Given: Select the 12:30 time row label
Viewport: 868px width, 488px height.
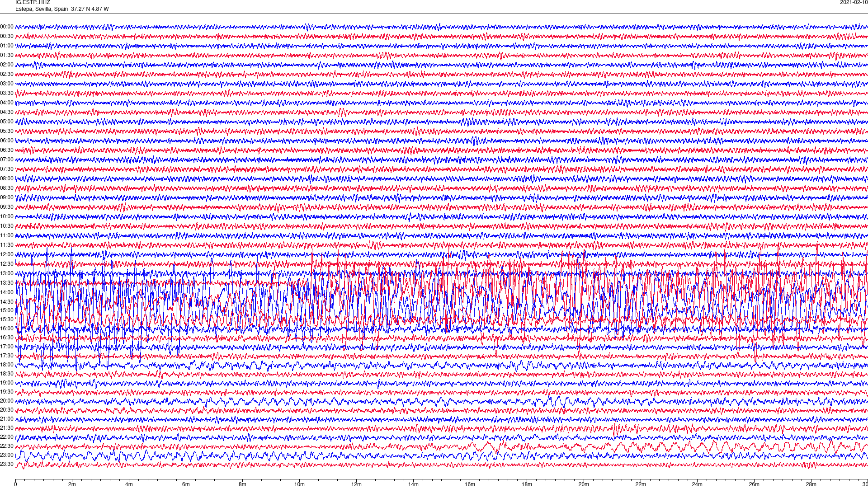Looking at the screenshot, I should 7,264.
